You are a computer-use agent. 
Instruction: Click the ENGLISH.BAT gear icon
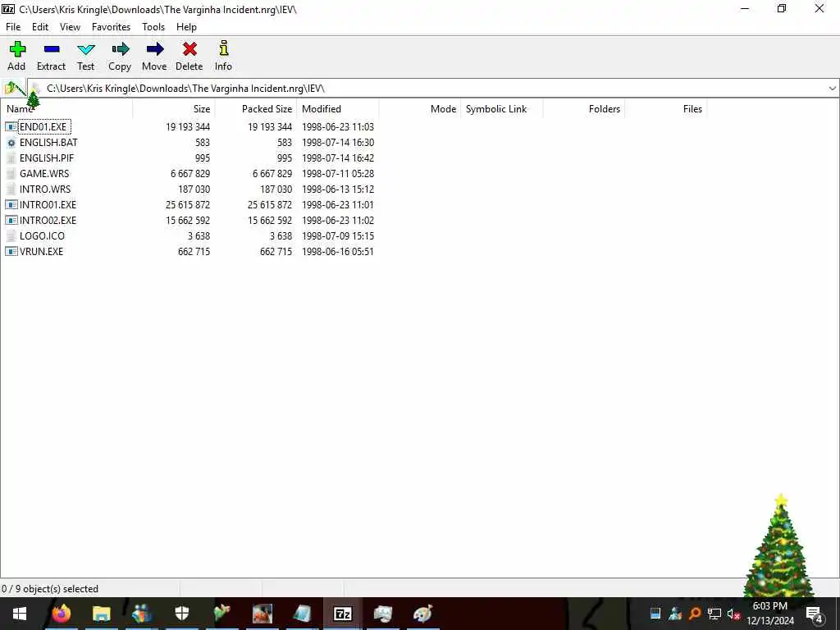[x=11, y=143]
